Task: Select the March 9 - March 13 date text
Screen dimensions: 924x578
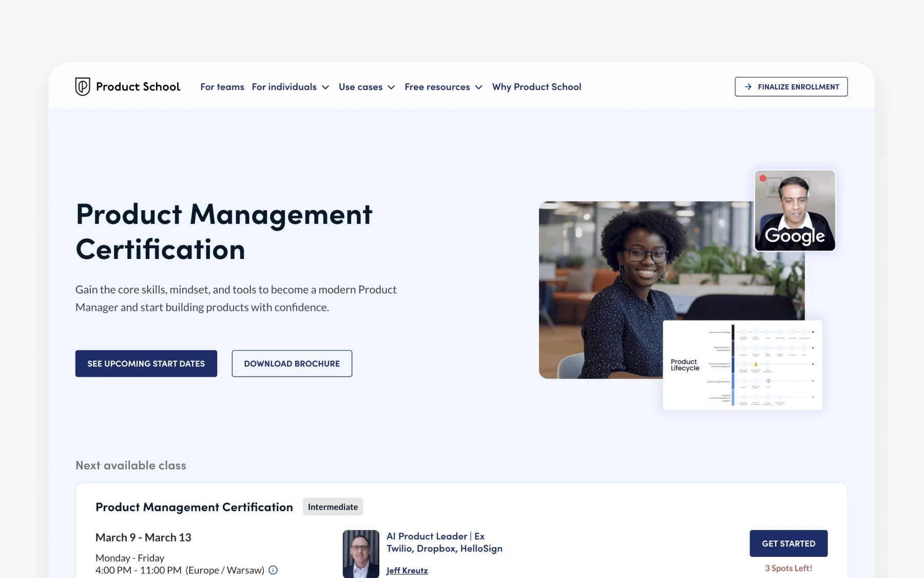Action: [143, 537]
